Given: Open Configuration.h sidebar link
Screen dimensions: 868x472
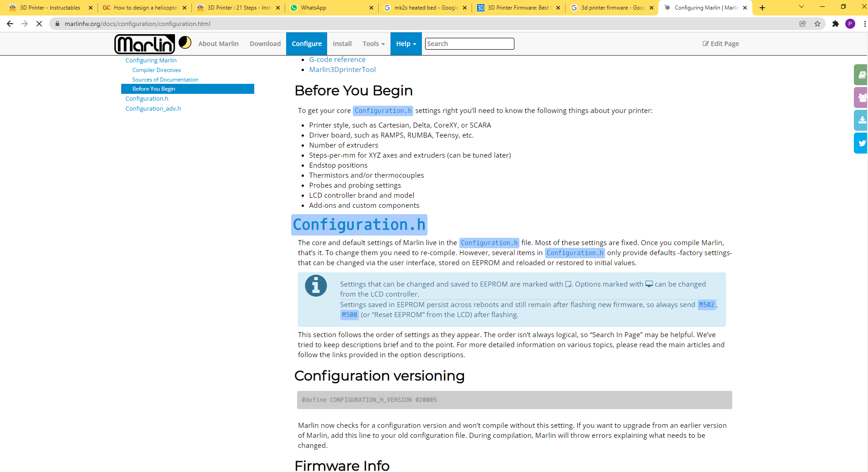Looking at the screenshot, I should (147, 98).
